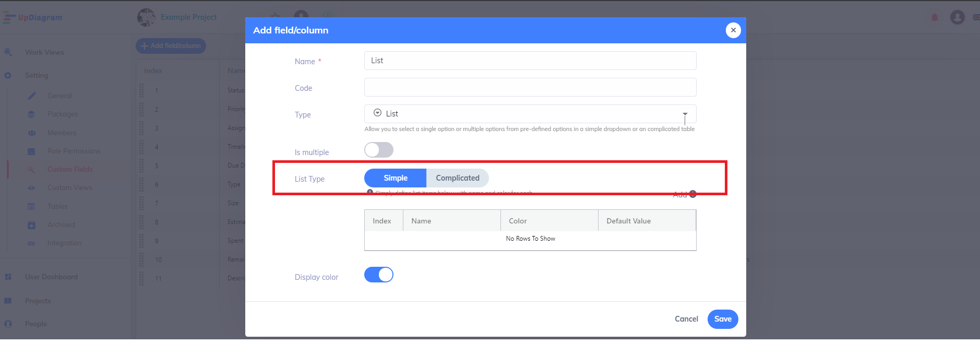Open the Integration settings menu item
The height and width of the screenshot is (355, 980).
64,243
